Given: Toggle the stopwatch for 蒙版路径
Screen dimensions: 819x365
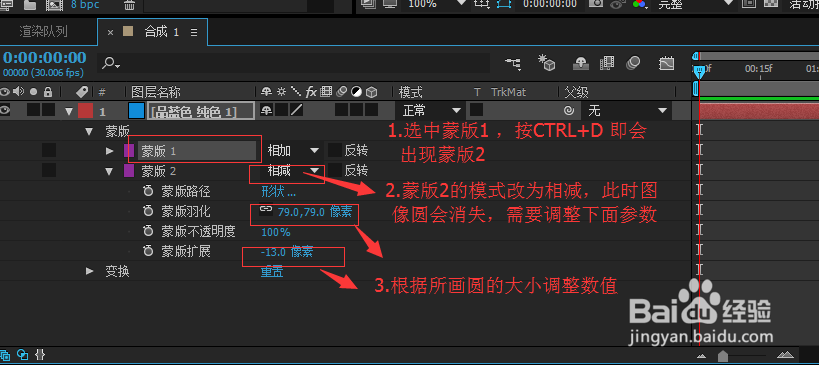Looking at the screenshot, I should [148, 191].
